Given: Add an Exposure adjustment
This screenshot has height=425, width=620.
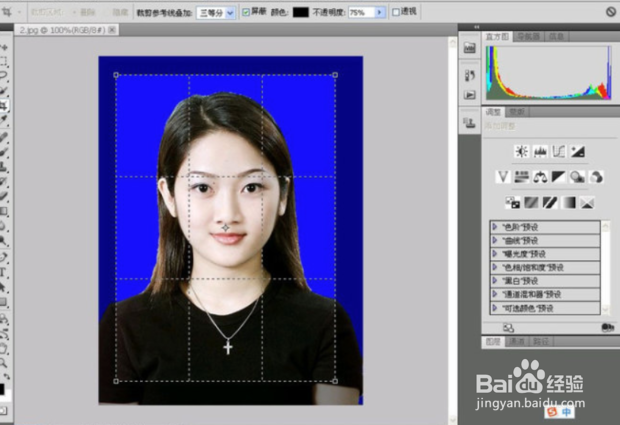Looking at the screenshot, I should (x=578, y=151).
